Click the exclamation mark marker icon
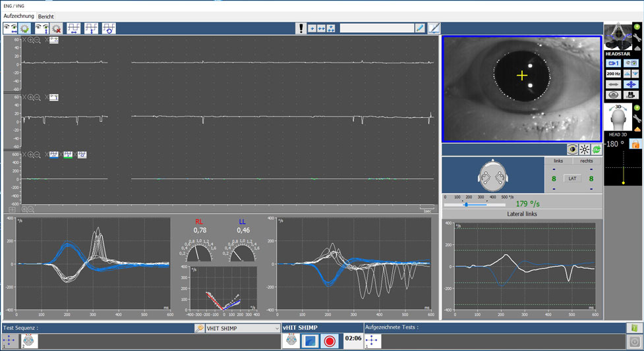 [301, 28]
